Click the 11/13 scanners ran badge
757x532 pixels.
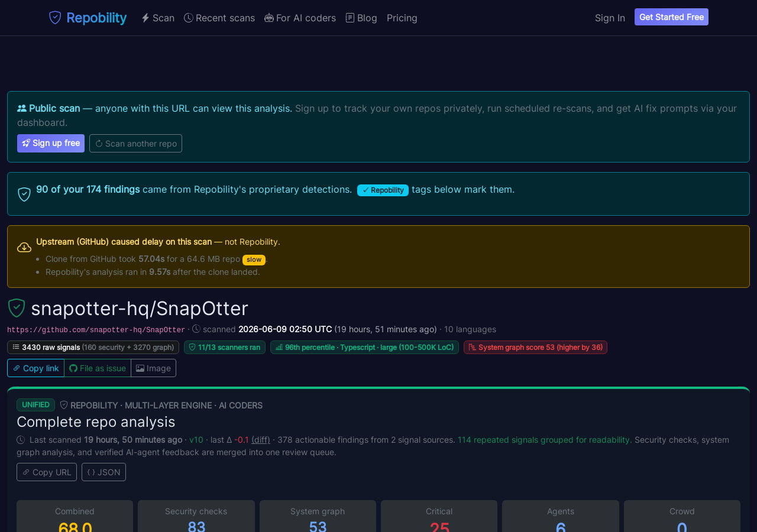225,347
